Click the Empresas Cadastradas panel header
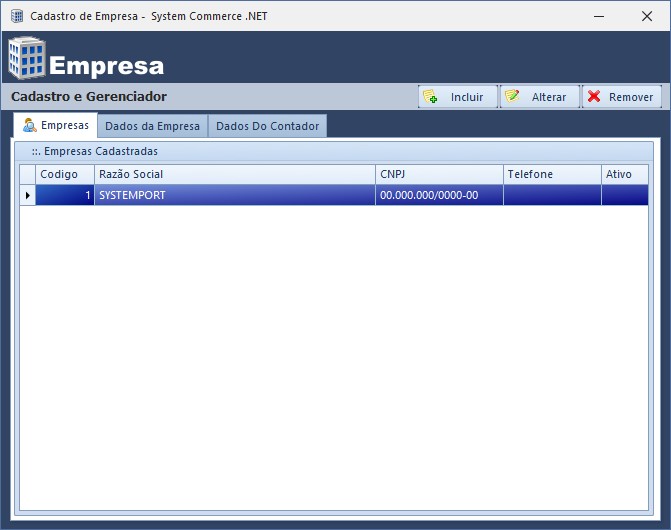 click(x=334, y=151)
